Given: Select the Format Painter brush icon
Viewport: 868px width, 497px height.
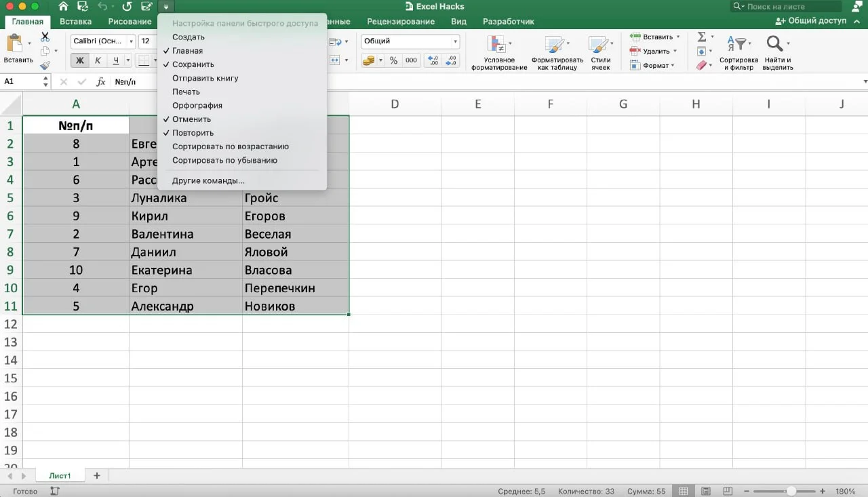Looking at the screenshot, I should pos(45,66).
